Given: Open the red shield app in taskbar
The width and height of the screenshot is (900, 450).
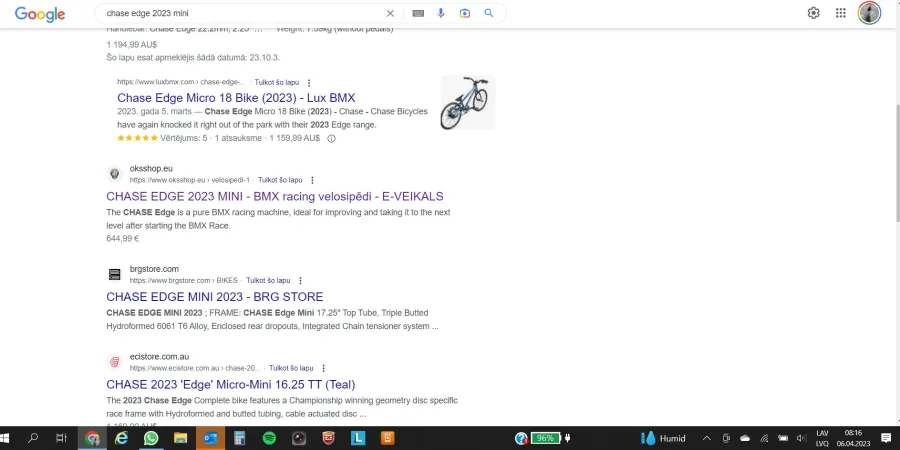Looking at the screenshot, I should coord(328,439).
